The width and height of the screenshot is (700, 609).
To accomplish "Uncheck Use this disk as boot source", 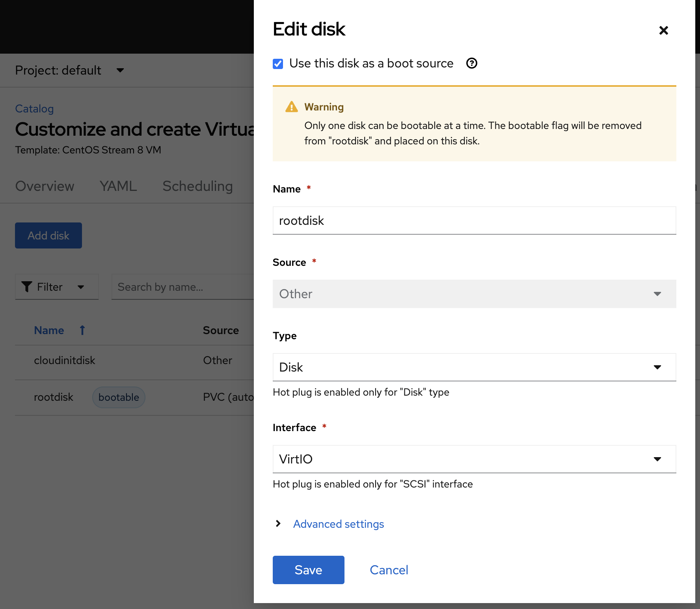I will pos(278,64).
